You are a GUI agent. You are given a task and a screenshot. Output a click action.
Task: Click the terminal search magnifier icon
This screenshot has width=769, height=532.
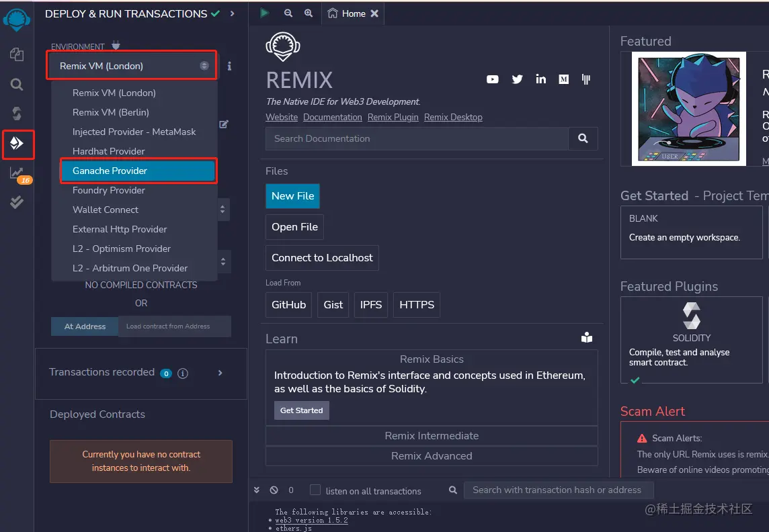(453, 490)
